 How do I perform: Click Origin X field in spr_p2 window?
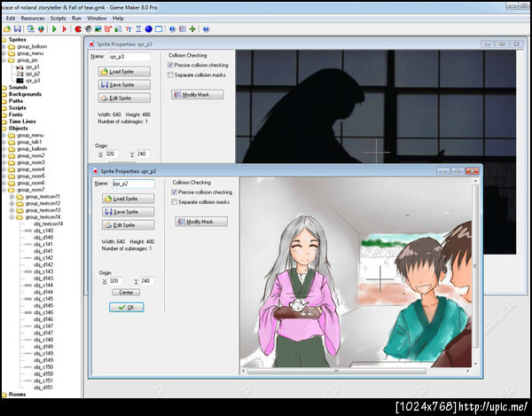coord(115,281)
